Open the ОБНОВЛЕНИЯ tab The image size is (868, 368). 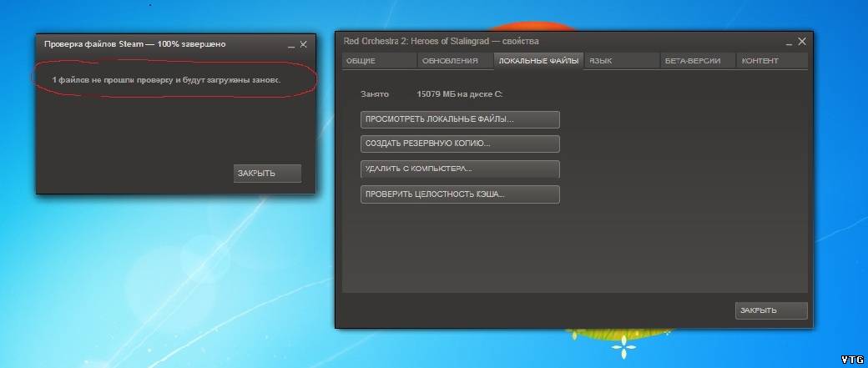click(x=455, y=61)
